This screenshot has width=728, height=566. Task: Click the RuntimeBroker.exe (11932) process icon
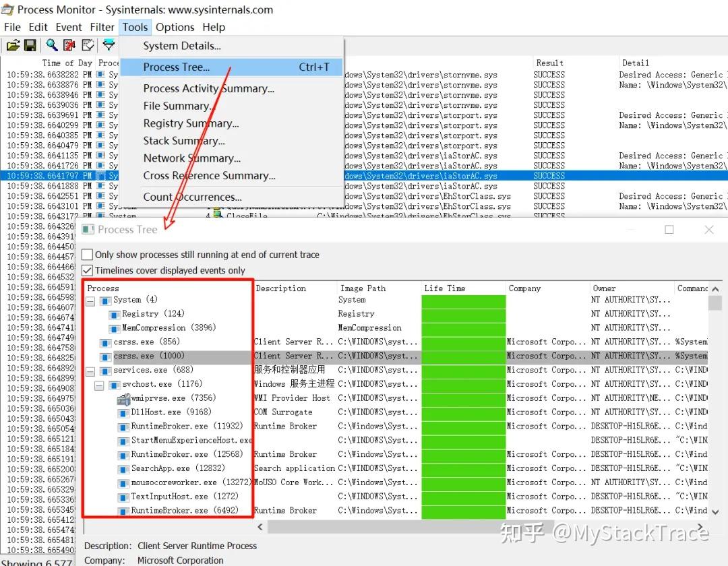point(123,427)
